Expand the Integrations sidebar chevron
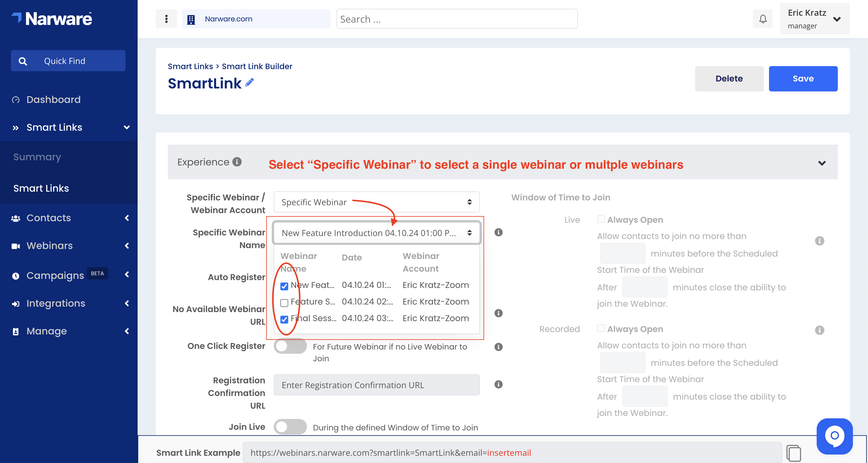This screenshot has width=868, height=463. coord(127,303)
